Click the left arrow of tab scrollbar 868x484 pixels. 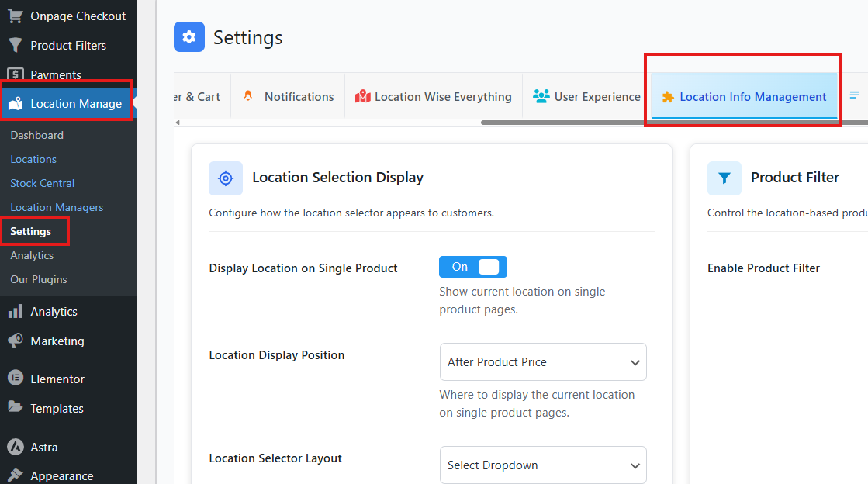[178, 123]
